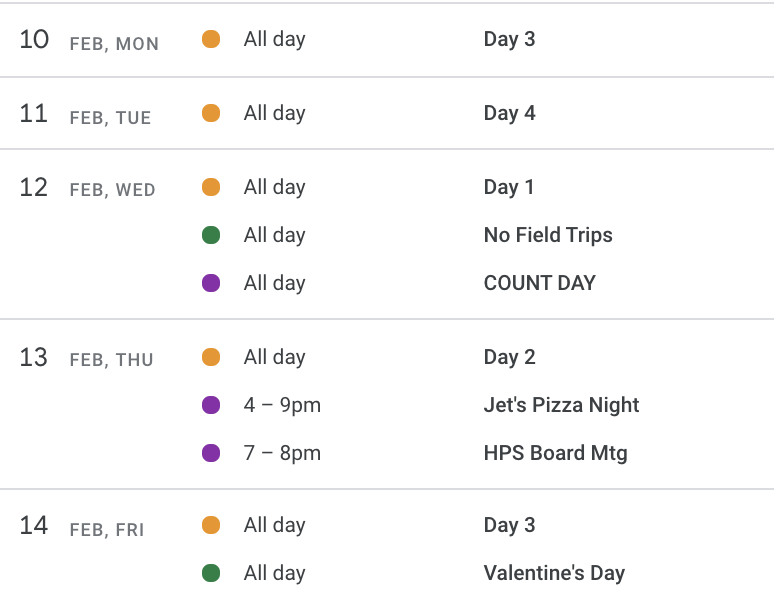Image resolution: width=774 pixels, height=602 pixels.
Task: Click the date number 12
Action: [34, 188]
